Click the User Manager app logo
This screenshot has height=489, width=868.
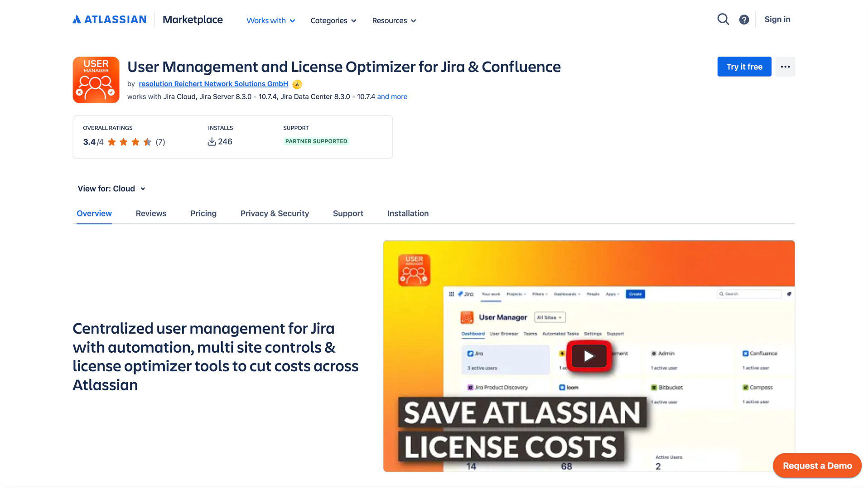[96, 80]
